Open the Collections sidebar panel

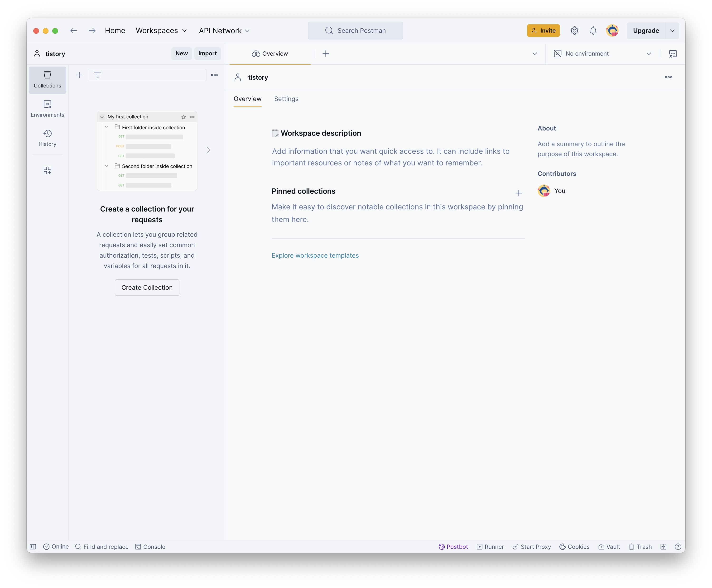click(x=48, y=80)
